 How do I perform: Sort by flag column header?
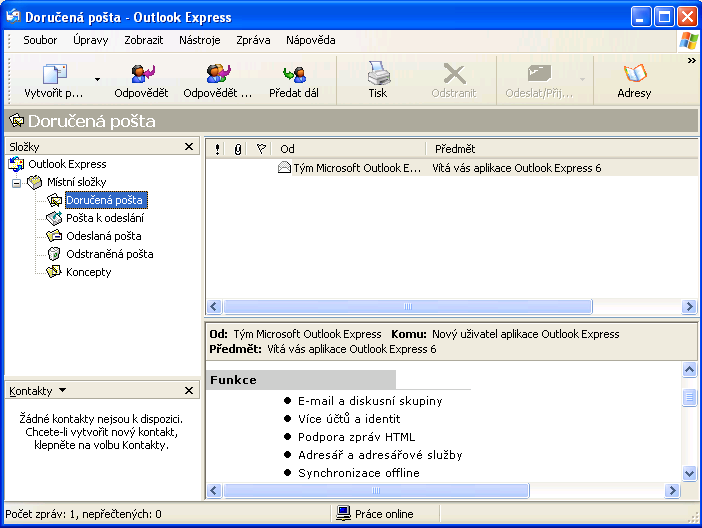[x=261, y=149]
